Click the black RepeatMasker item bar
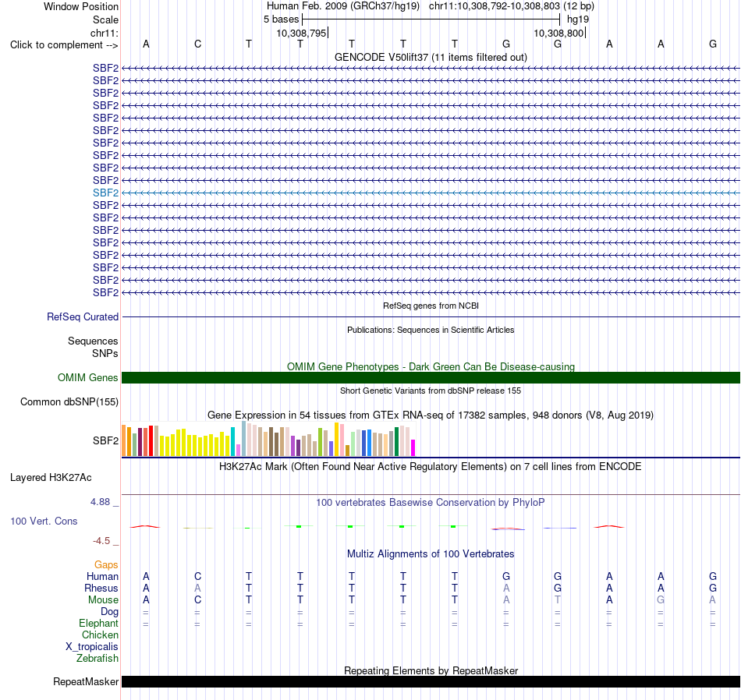This screenshot has height=700, width=741. 431,681
